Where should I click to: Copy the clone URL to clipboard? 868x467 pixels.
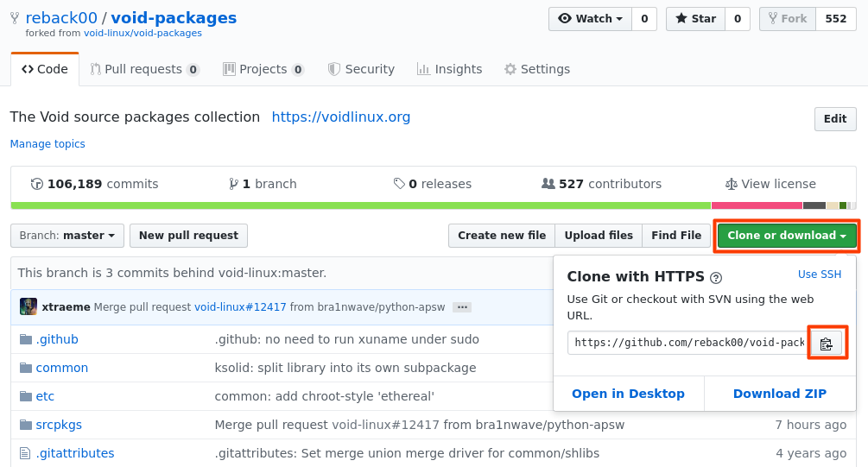click(826, 343)
